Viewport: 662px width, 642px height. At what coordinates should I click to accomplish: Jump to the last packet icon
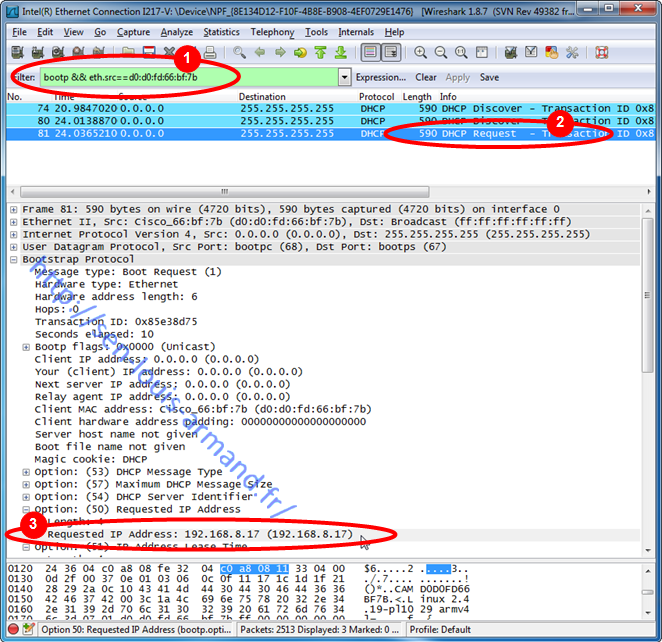pyautogui.click(x=341, y=52)
